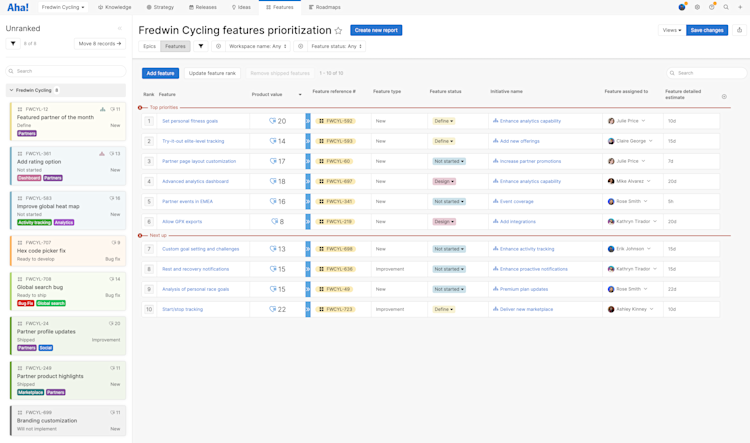Click the Feature status filter settings icon
This screenshot has height=443, width=750.
click(300, 46)
